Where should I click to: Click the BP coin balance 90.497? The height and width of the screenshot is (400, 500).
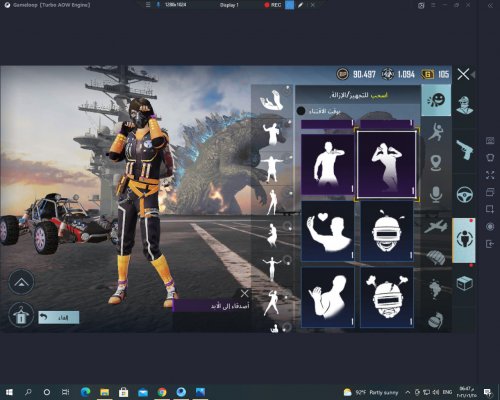(356, 74)
